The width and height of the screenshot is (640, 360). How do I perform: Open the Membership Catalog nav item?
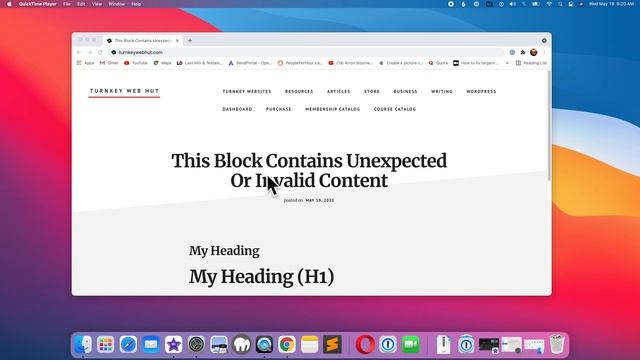click(x=333, y=109)
